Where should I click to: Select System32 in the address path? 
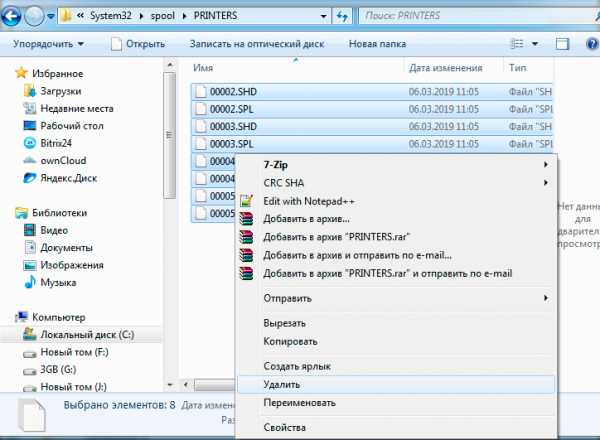click(111, 16)
